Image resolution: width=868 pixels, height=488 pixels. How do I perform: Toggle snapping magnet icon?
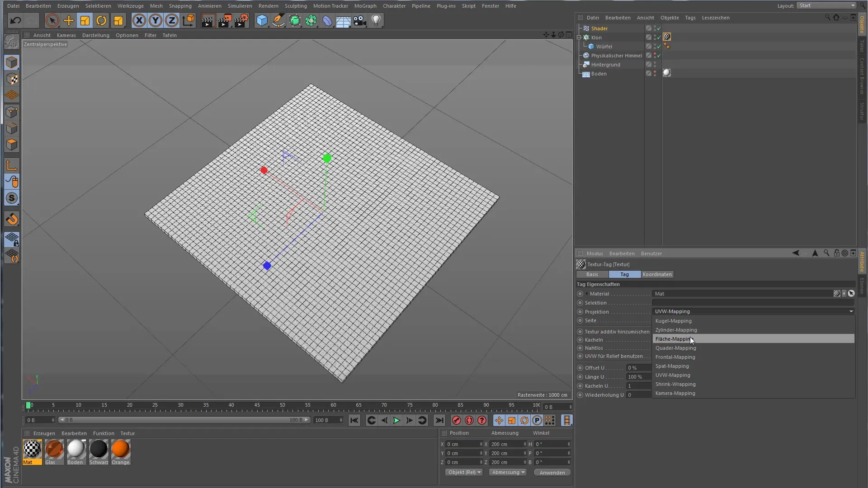12,219
